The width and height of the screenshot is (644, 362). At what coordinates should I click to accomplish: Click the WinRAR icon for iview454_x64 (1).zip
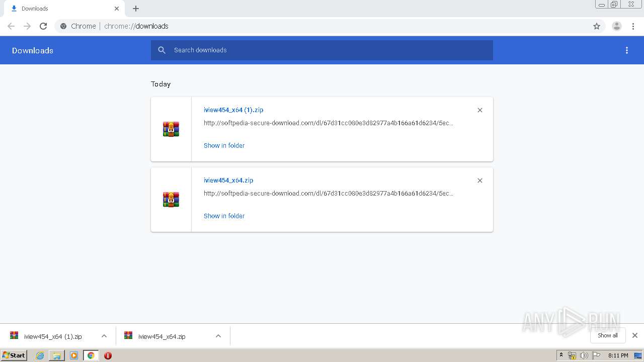pyautogui.click(x=171, y=129)
